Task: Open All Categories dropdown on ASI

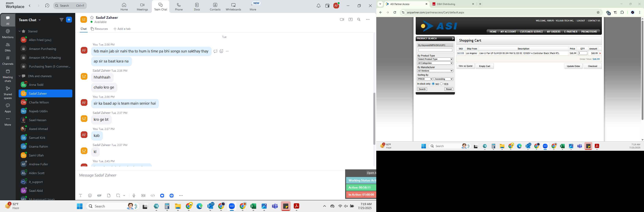Action: coord(435,63)
